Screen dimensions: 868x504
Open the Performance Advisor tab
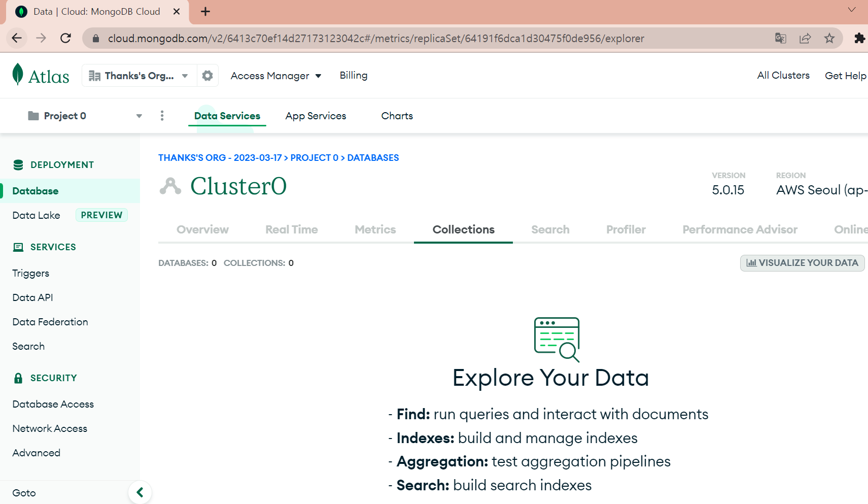point(740,229)
